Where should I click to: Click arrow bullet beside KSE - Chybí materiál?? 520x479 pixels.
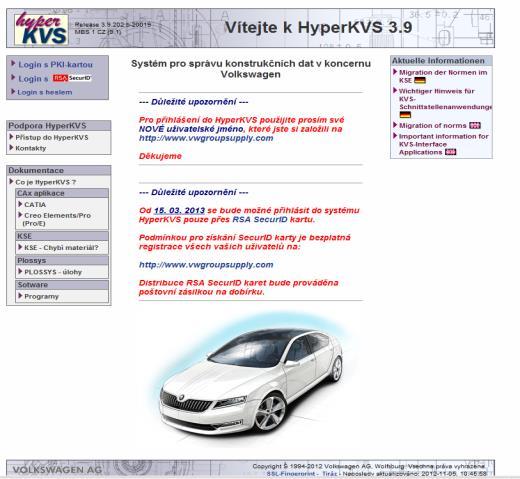[x=20, y=247]
